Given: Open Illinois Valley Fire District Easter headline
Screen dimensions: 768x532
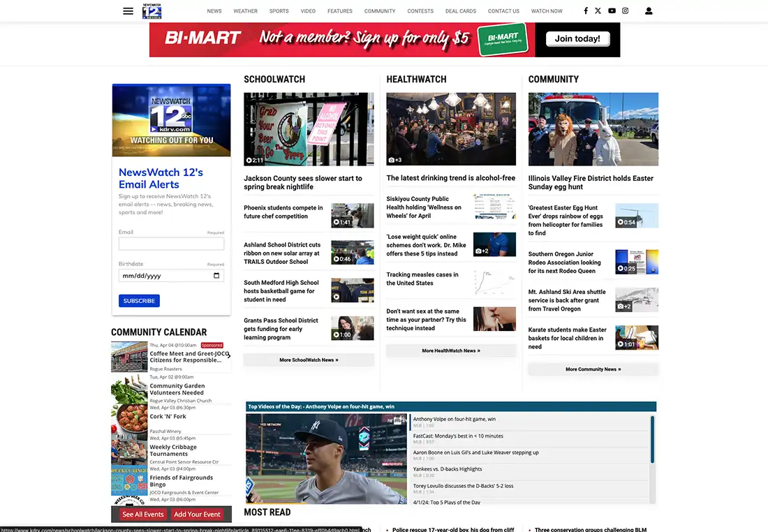Looking at the screenshot, I should click(591, 183).
